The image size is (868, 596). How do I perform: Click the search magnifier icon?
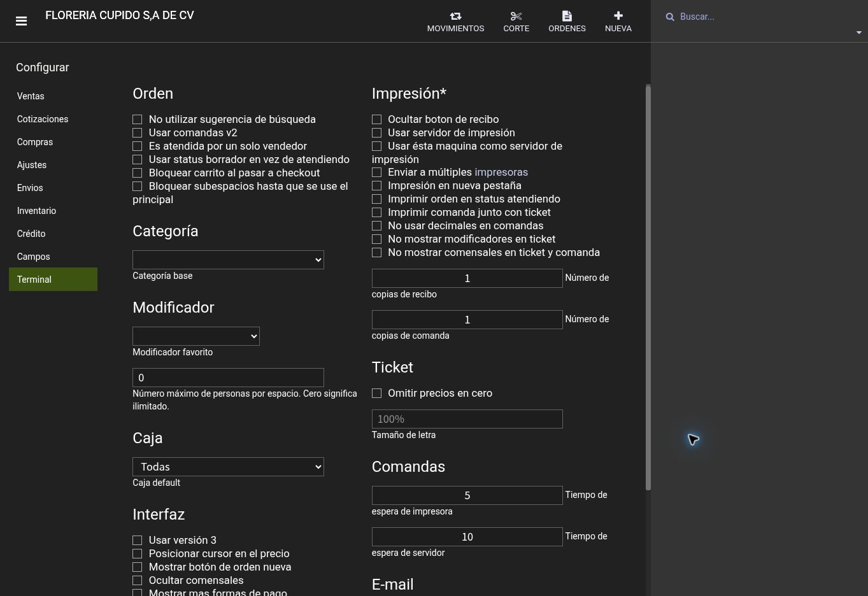point(670,17)
